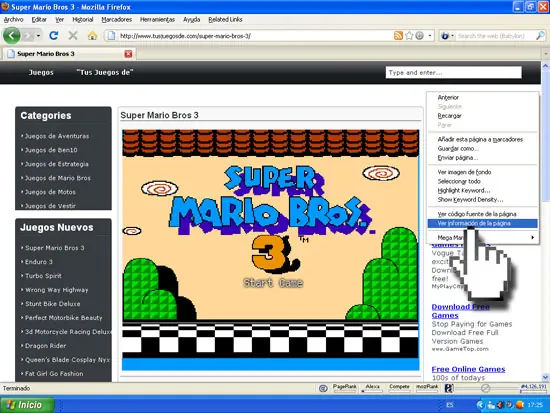Open Wrong Way Highway game link

click(56, 290)
